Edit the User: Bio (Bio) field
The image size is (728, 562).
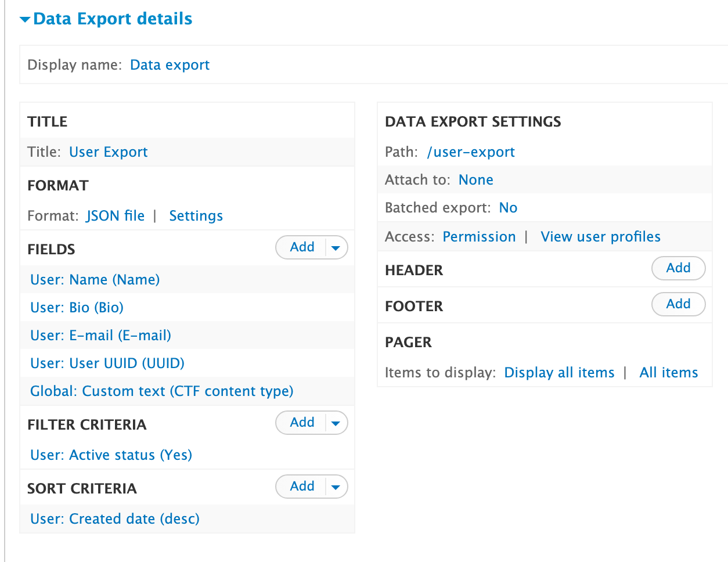click(77, 308)
